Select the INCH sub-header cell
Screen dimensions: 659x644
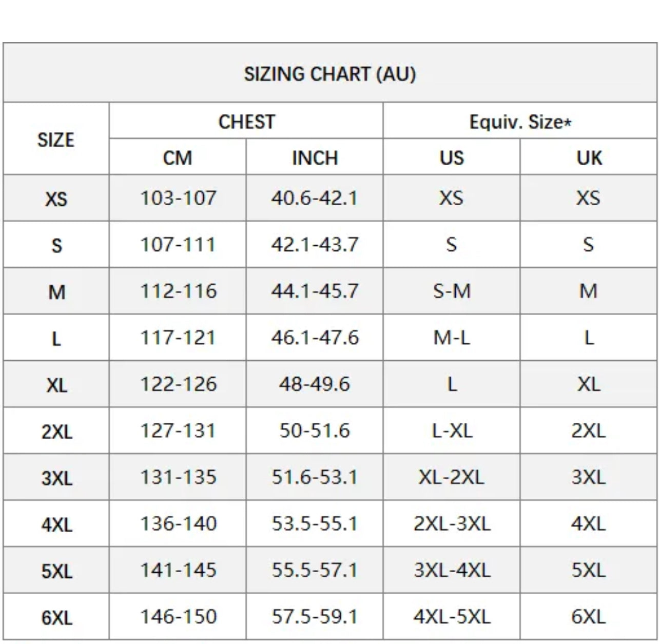coord(315,158)
